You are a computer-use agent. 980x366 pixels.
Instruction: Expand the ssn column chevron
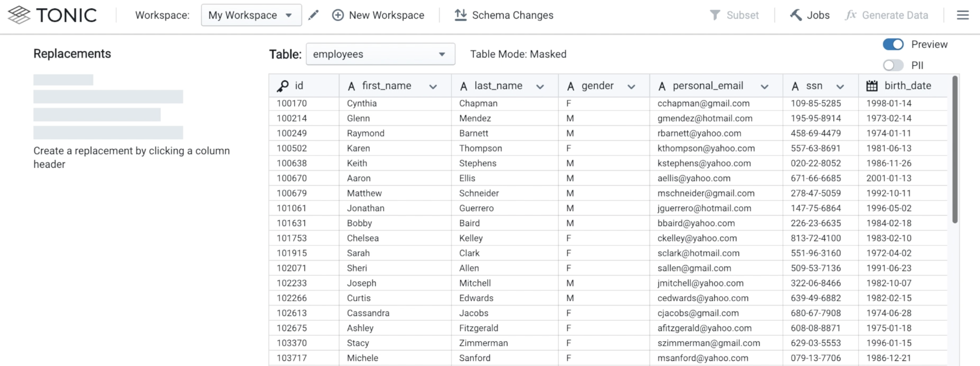point(840,87)
